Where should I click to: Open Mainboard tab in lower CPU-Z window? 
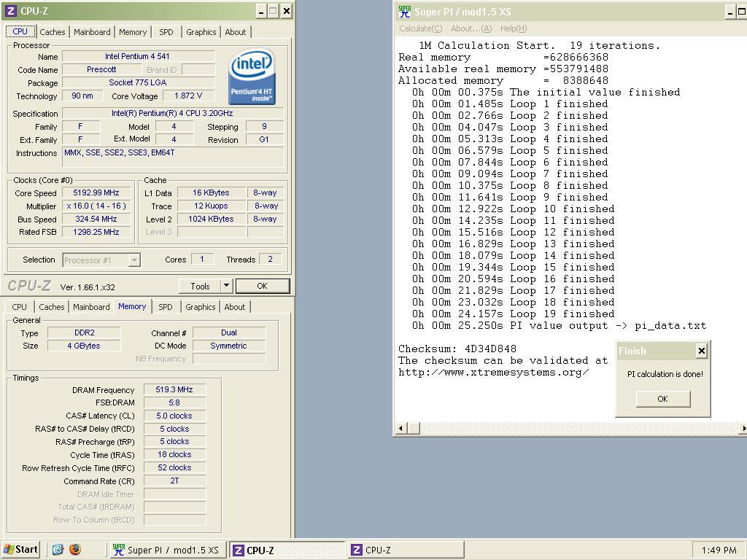(x=91, y=307)
